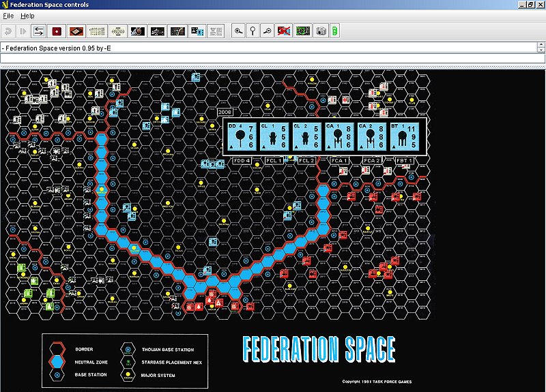
Task: Click the Tholian Base Station legend symbol
Action: (128, 349)
